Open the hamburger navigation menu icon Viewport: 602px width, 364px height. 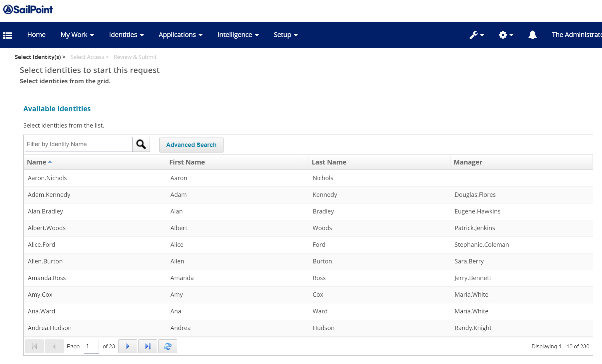click(8, 35)
